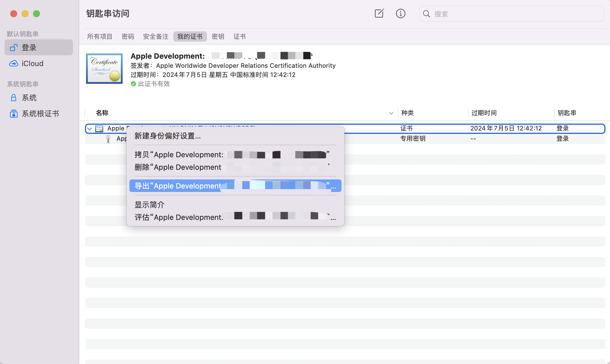Click the unlocked padlock icon beside 登录
Image resolution: width=610 pixels, height=364 pixels.
(x=14, y=47)
